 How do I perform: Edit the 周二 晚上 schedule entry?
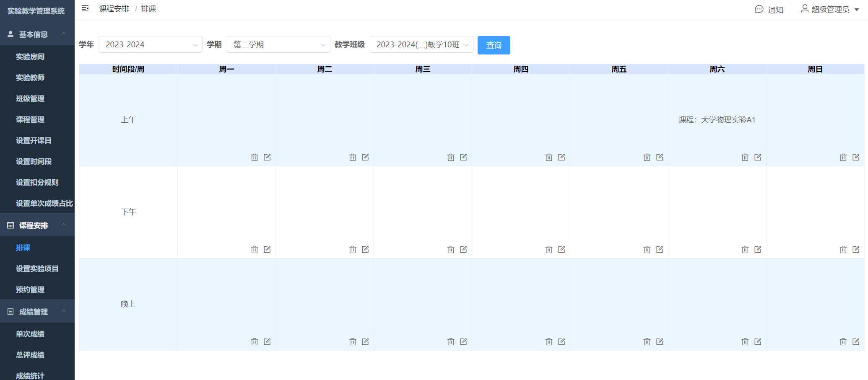tap(365, 341)
